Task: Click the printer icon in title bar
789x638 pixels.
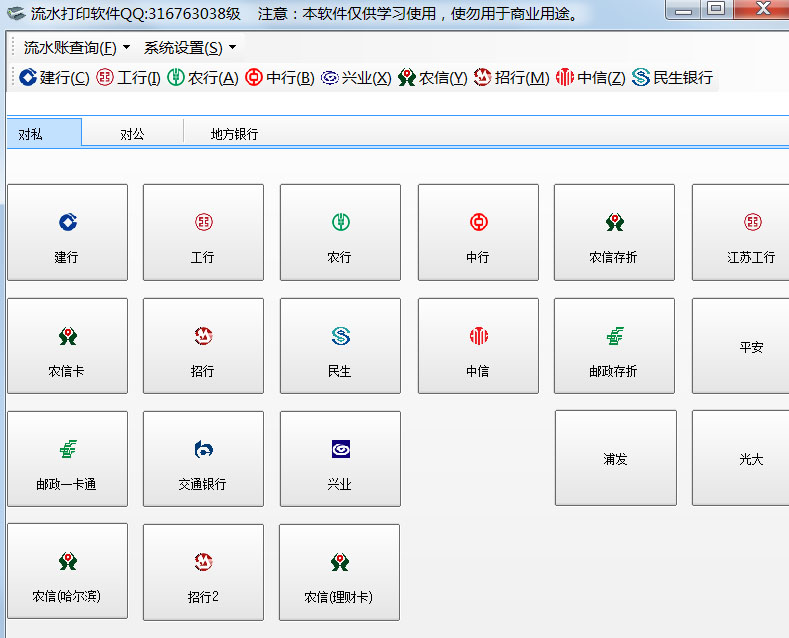Action: (x=16, y=13)
